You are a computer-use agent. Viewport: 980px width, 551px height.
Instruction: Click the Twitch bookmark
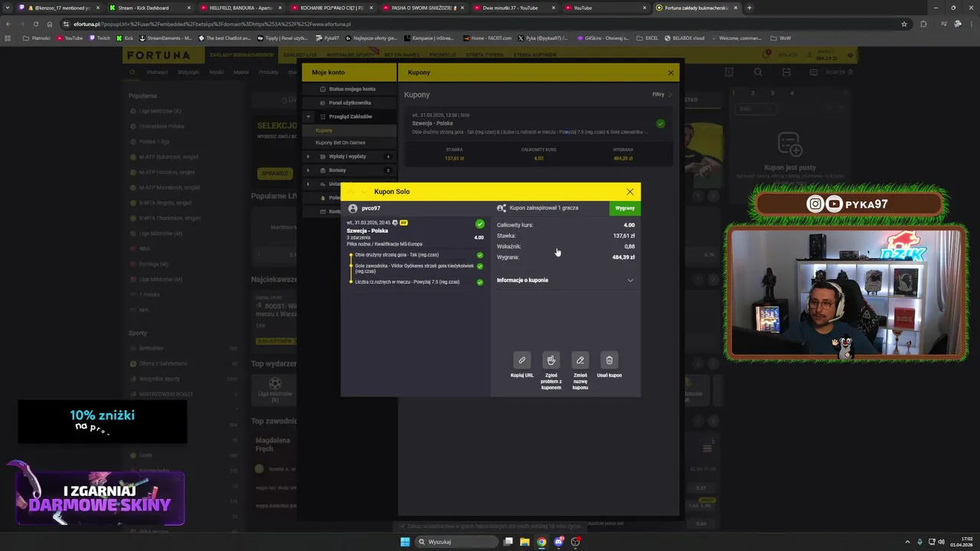pyautogui.click(x=99, y=38)
